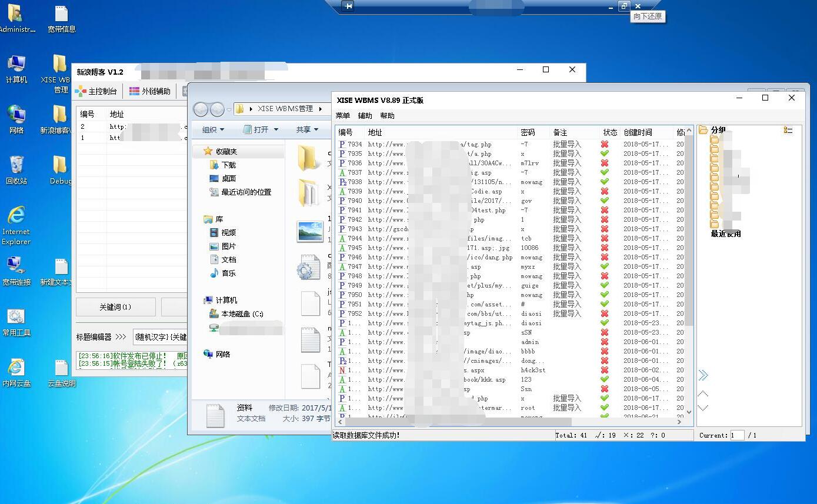
Task: Open 内网云盘 desktop icon
Action: click(x=16, y=372)
